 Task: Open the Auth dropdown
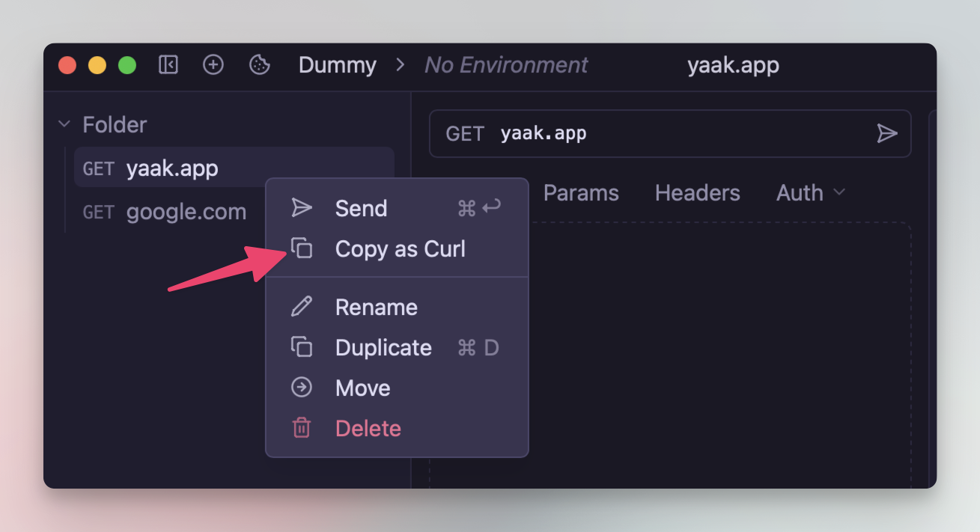click(810, 193)
